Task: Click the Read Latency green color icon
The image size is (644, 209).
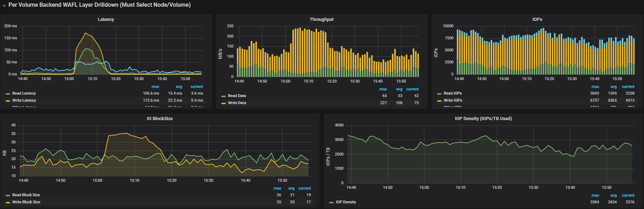Action: coord(8,94)
